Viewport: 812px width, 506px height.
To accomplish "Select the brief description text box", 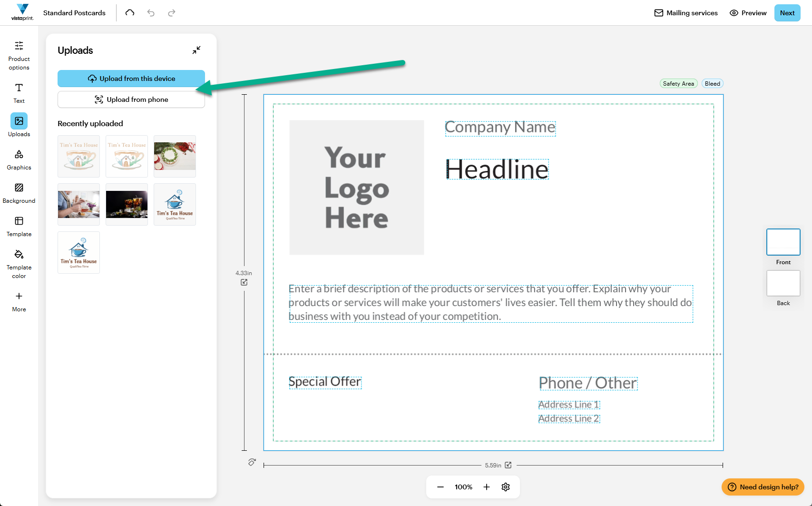I will click(x=491, y=304).
